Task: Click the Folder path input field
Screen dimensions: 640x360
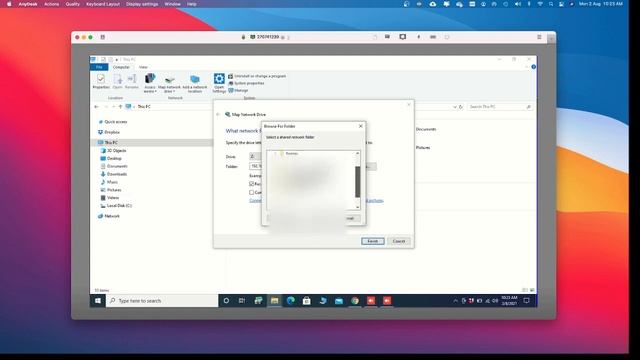Action: pos(255,166)
